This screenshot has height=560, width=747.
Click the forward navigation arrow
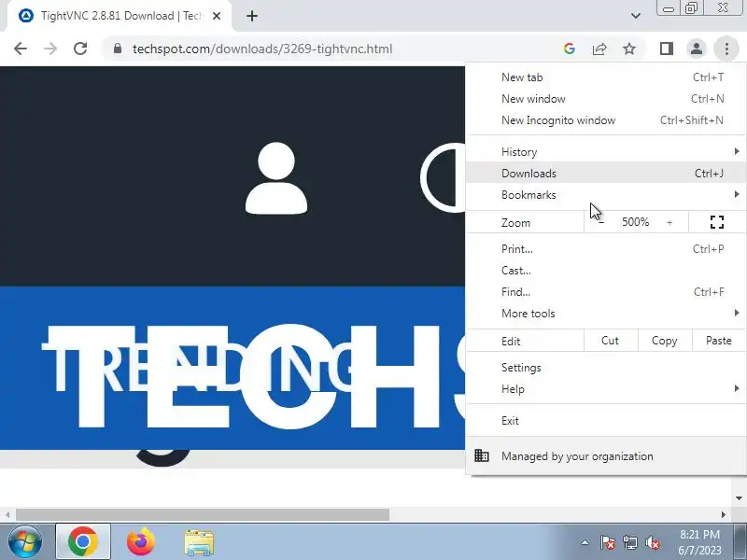click(50, 49)
